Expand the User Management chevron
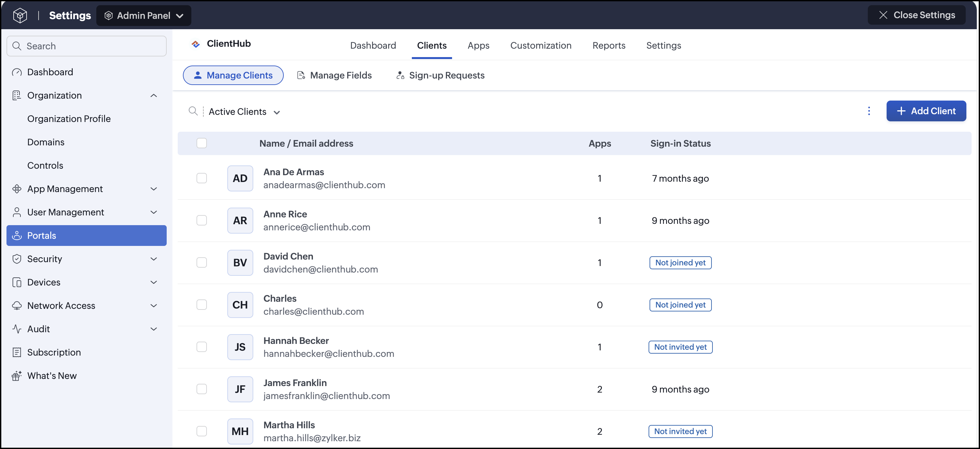The height and width of the screenshot is (449, 980). 154,212
